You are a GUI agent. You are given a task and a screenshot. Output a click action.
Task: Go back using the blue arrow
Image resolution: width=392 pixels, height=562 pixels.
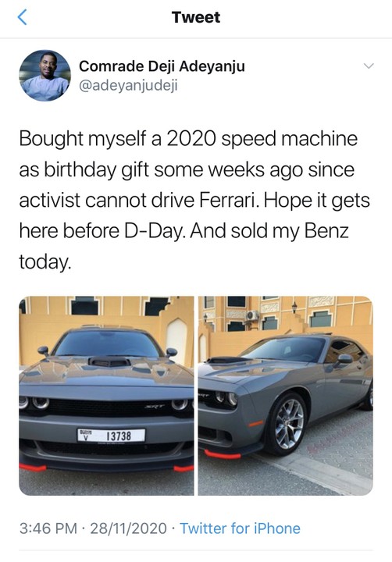tap(22, 17)
